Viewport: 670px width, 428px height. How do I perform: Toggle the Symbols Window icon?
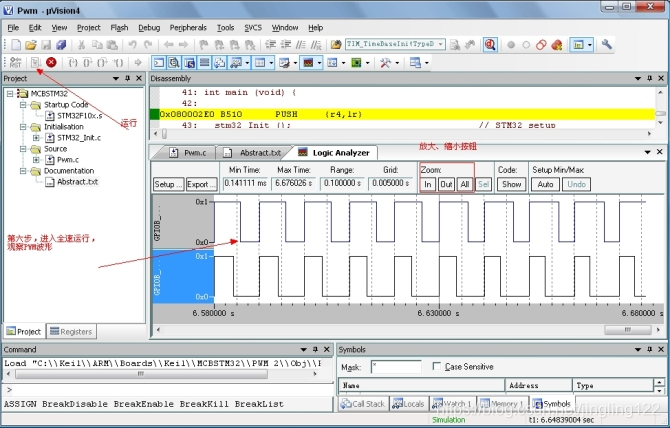[x=189, y=63]
